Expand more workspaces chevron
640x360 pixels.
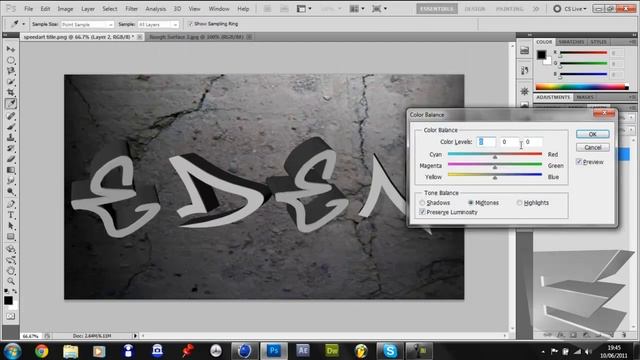536,9
